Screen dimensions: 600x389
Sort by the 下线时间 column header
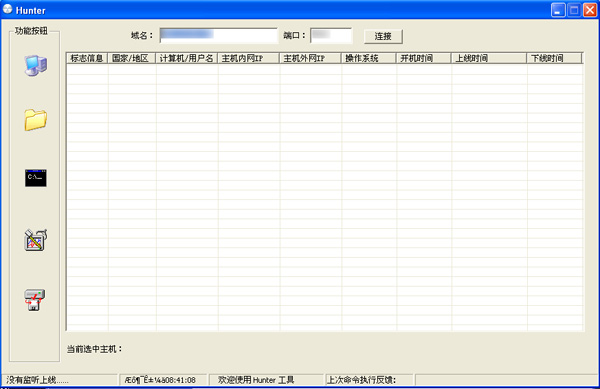tap(554, 58)
